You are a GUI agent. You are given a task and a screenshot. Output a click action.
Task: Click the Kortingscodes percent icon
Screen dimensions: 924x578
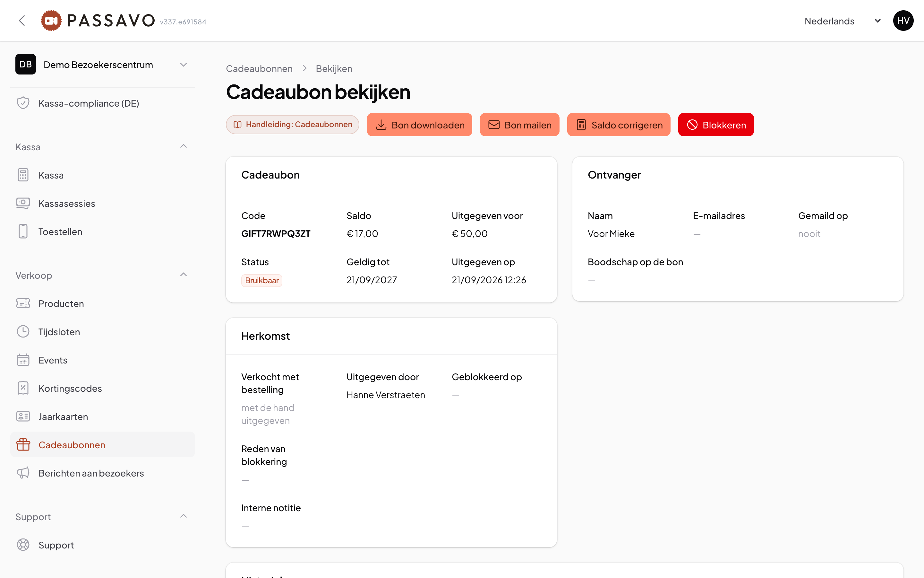point(23,388)
